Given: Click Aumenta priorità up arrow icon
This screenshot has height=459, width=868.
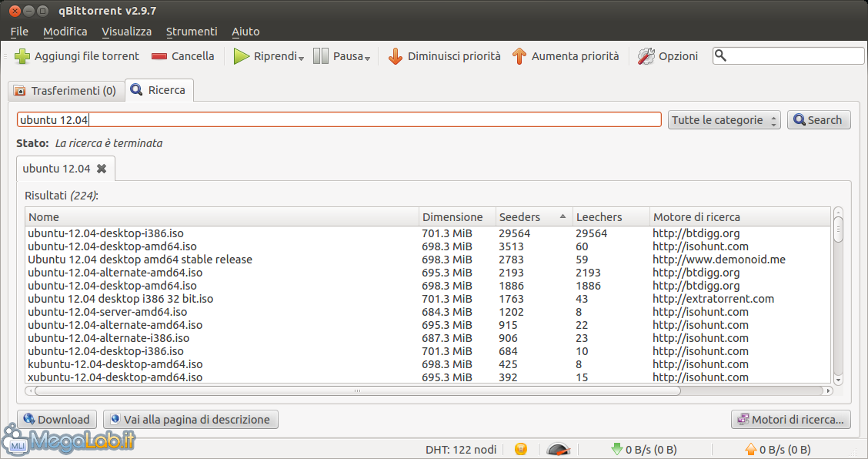Looking at the screenshot, I should coord(519,56).
